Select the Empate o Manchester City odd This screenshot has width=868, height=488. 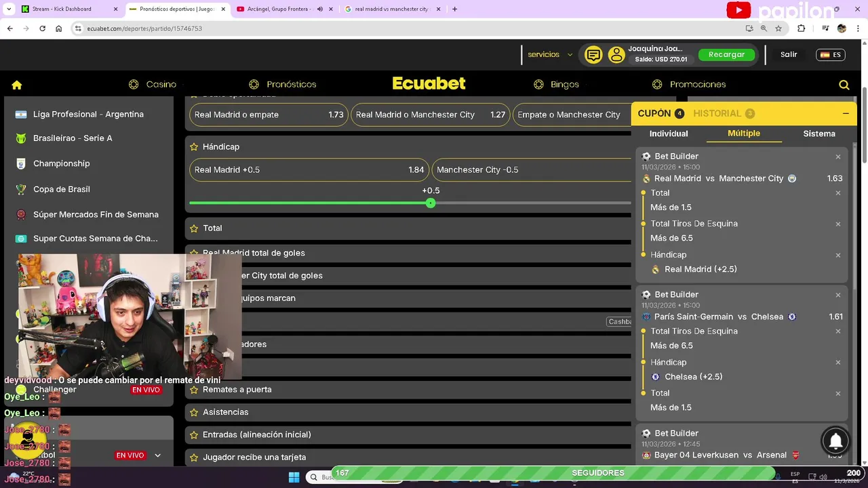(x=572, y=115)
